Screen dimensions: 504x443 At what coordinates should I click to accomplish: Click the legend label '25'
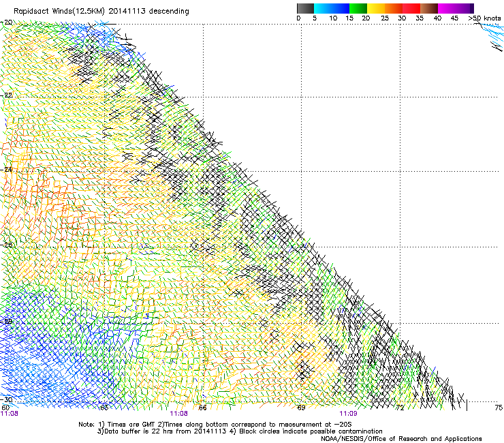click(385, 18)
